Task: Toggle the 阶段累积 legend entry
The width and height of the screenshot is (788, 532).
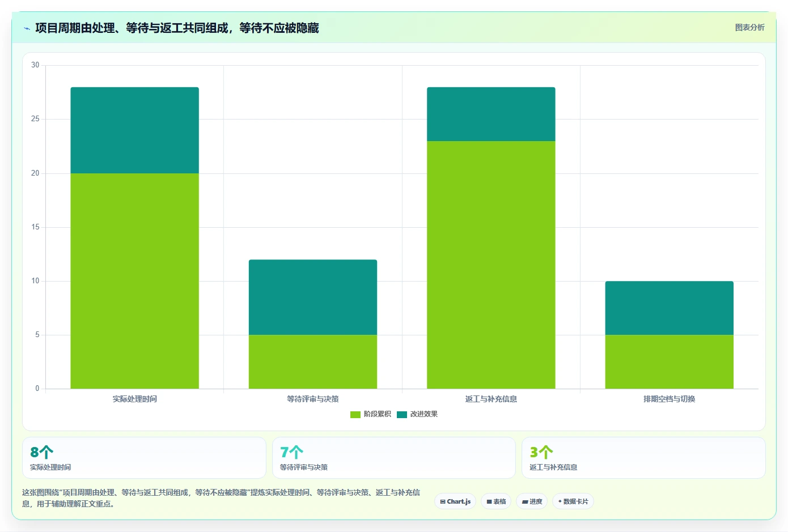Action: 371,414
